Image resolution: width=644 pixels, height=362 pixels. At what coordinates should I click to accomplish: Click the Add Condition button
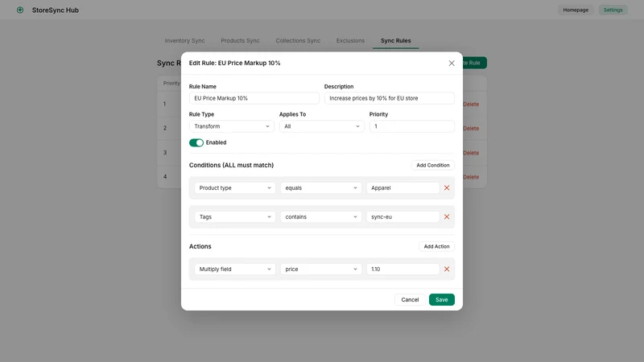(x=433, y=165)
